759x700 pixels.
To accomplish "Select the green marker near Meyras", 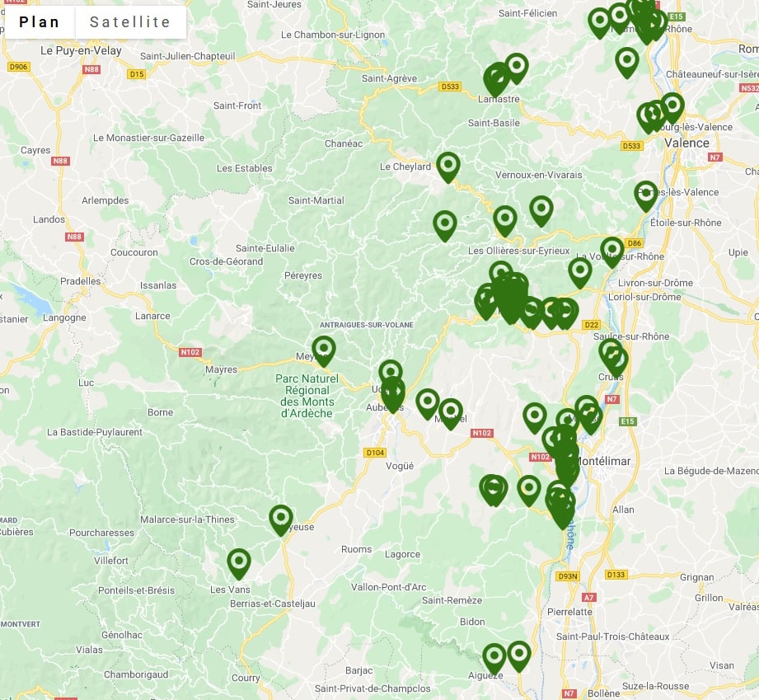I will pyautogui.click(x=324, y=350).
